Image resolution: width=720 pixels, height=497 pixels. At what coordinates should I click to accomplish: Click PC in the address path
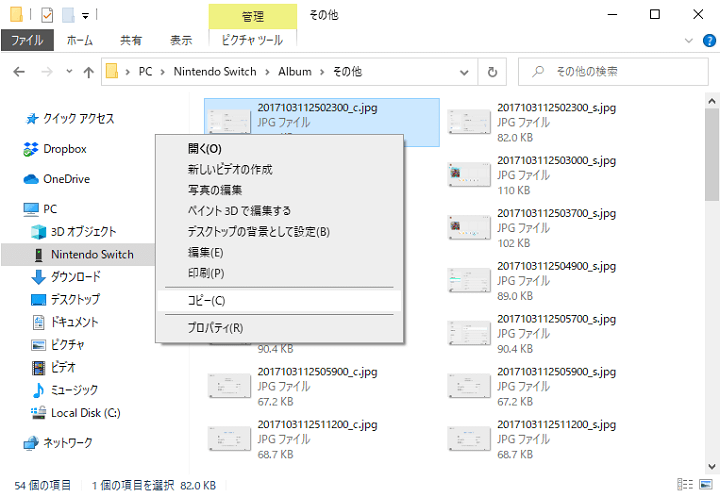[x=145, y=72]
